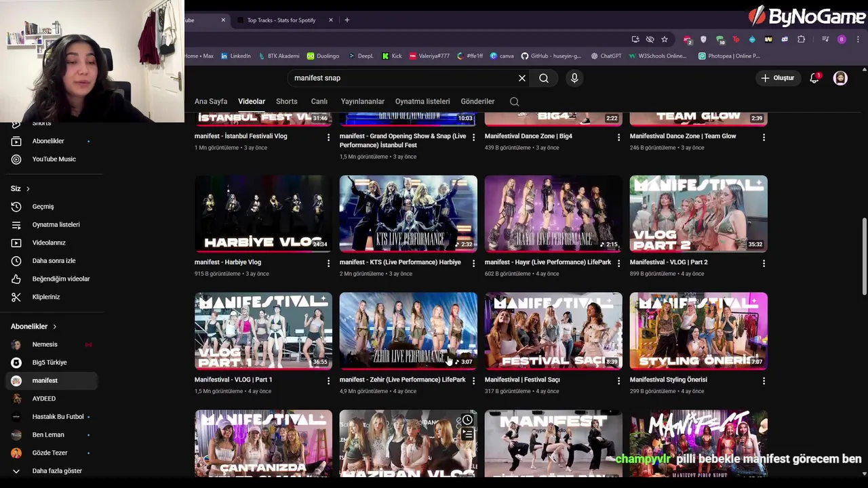Expand the Abonelikler section heading

tap(34, 327)
